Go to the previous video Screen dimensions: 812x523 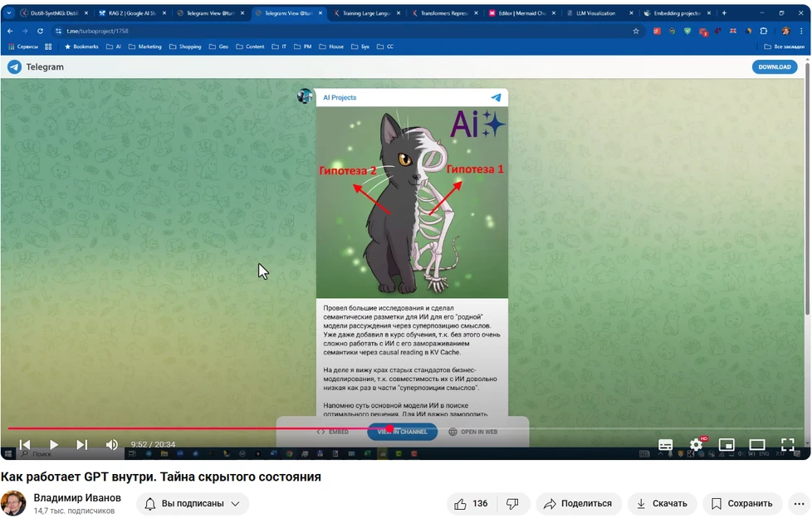(25, 445)
